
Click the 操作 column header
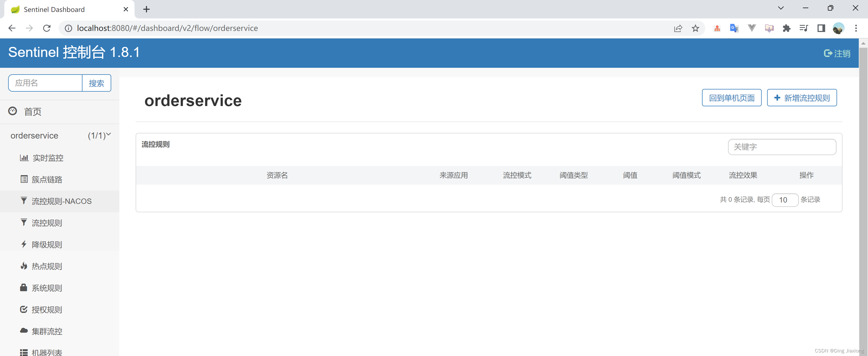(806, 175)
